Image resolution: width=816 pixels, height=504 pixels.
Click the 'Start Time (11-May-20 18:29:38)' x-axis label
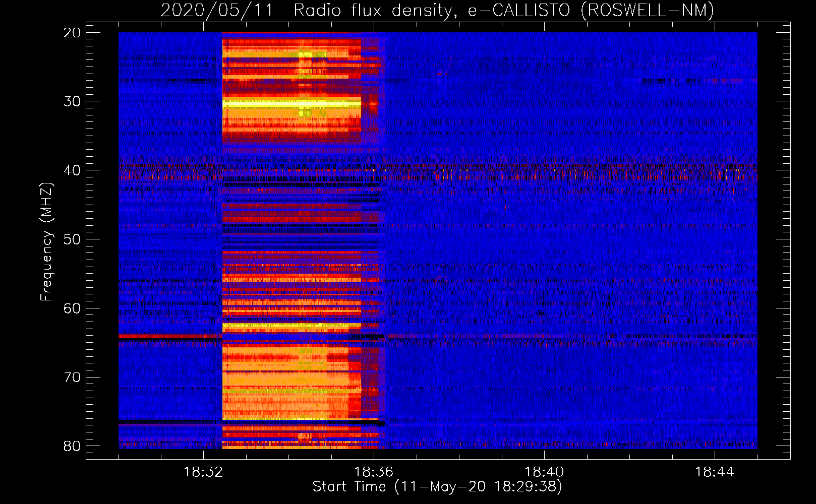coord(437,487)
